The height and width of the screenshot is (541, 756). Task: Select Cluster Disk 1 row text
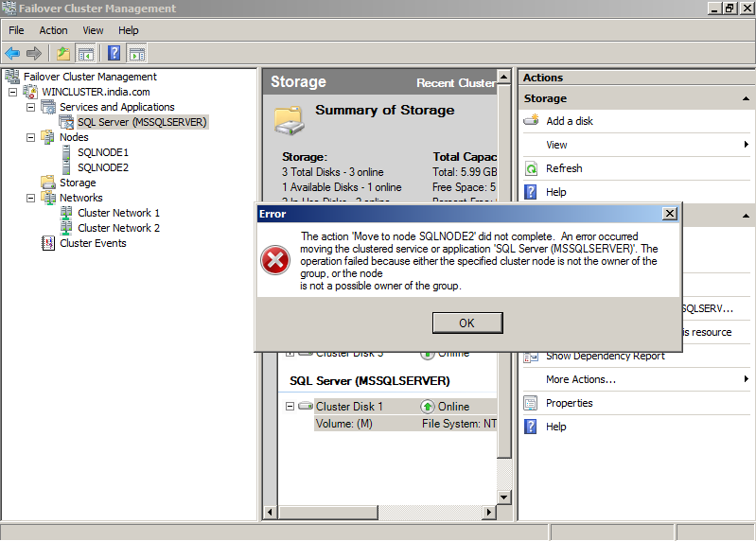[349, 407]
